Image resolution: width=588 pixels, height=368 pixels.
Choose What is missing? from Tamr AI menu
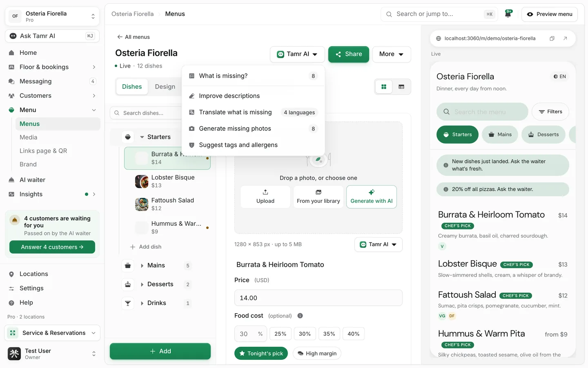[x=253, y=76]
